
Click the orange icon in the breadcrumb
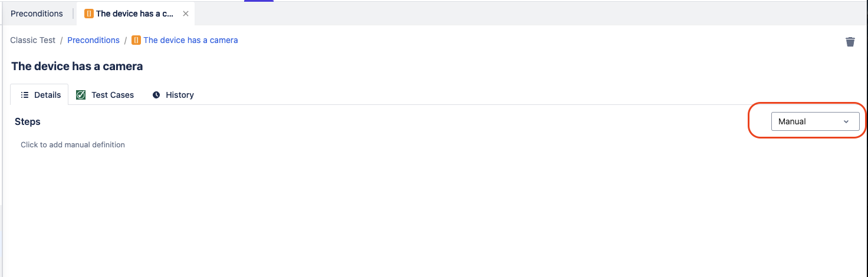[136, 40]
